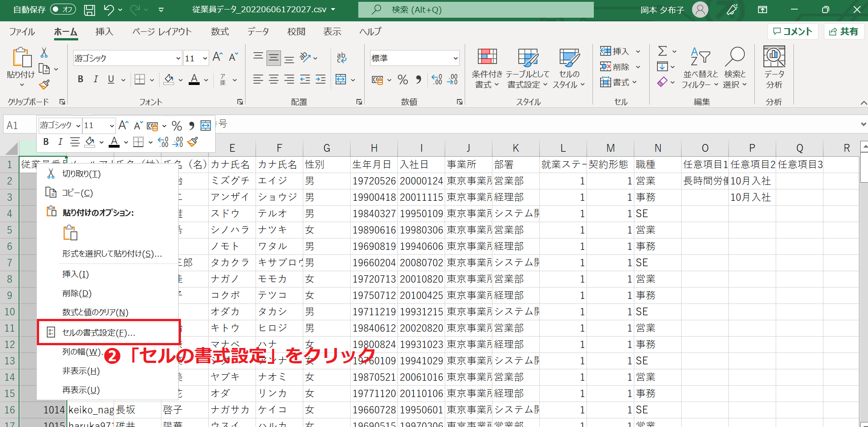Open the コメント pane
The width and height of the screenshot is (868, 427).
tap(793, 31)
